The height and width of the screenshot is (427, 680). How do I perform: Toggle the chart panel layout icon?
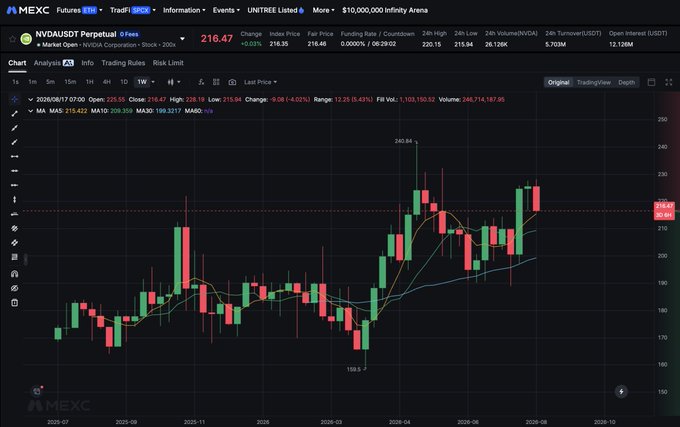pyautogui.click(x=651, y=82)
